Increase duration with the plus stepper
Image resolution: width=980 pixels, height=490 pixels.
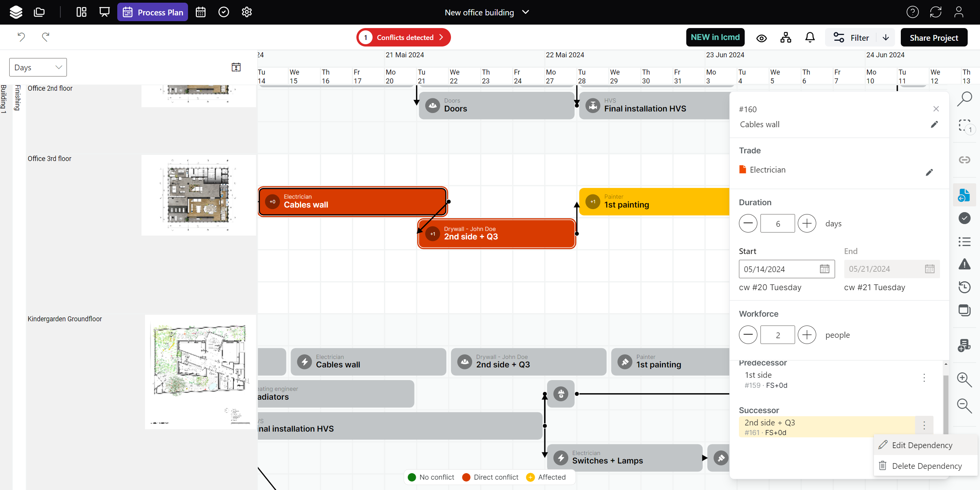click(x=807, y=223)
